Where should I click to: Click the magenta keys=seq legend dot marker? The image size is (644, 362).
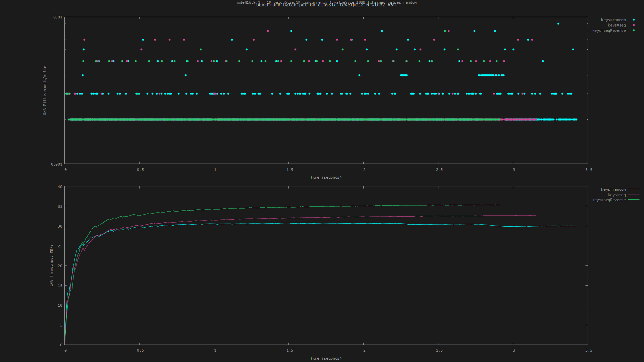pos(633,25)
